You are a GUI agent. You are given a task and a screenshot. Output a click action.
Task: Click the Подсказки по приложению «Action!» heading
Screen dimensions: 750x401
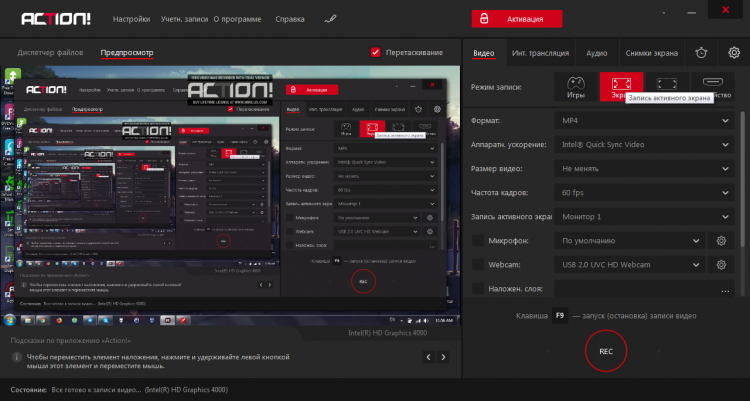coord(71,341)
